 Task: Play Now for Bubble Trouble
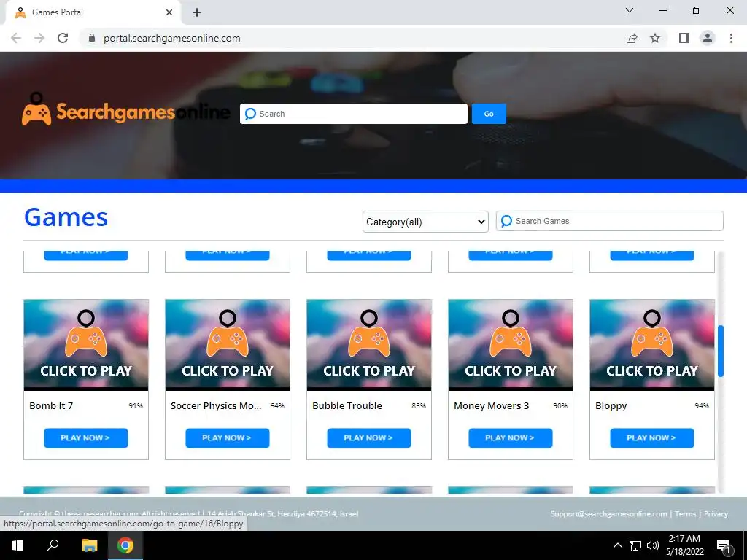point(369,438)
